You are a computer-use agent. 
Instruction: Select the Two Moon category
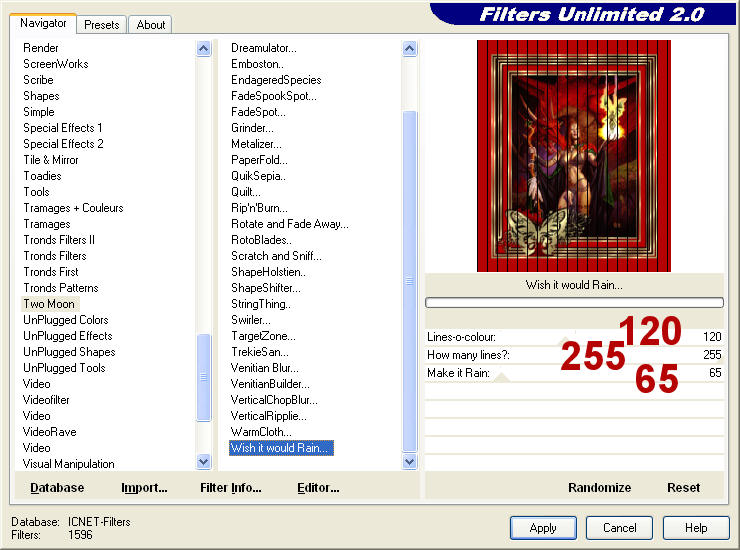coord(49,304)
